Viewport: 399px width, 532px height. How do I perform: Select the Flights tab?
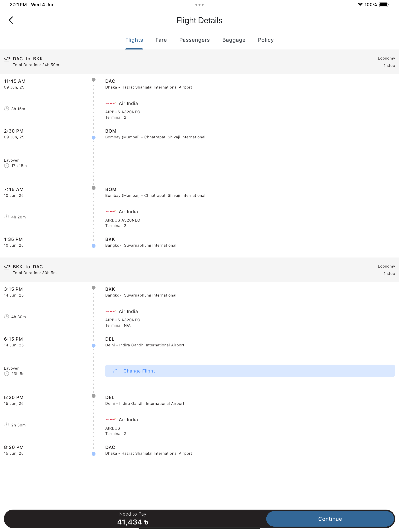point(134,40)
